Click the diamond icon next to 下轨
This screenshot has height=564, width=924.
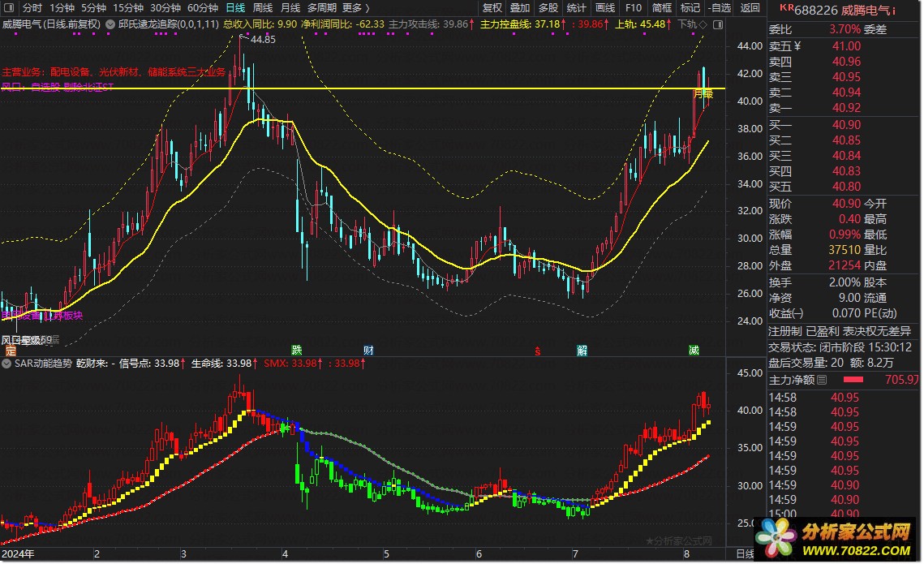click(703, 25)
